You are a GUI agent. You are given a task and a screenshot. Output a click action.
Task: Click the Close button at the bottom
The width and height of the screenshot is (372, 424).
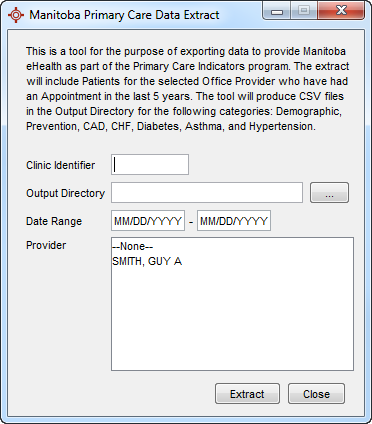316,394
